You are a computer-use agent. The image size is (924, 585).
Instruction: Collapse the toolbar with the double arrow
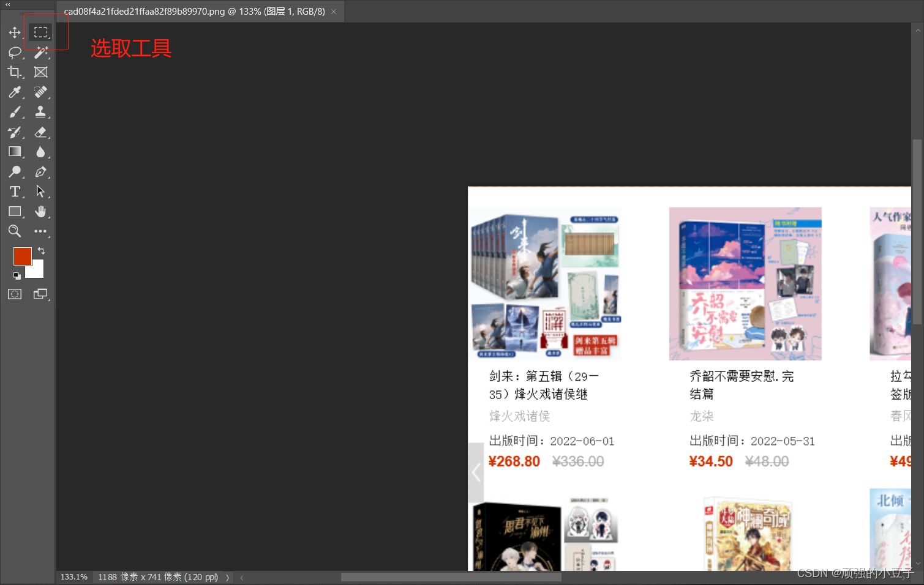[x=8, y=4]
